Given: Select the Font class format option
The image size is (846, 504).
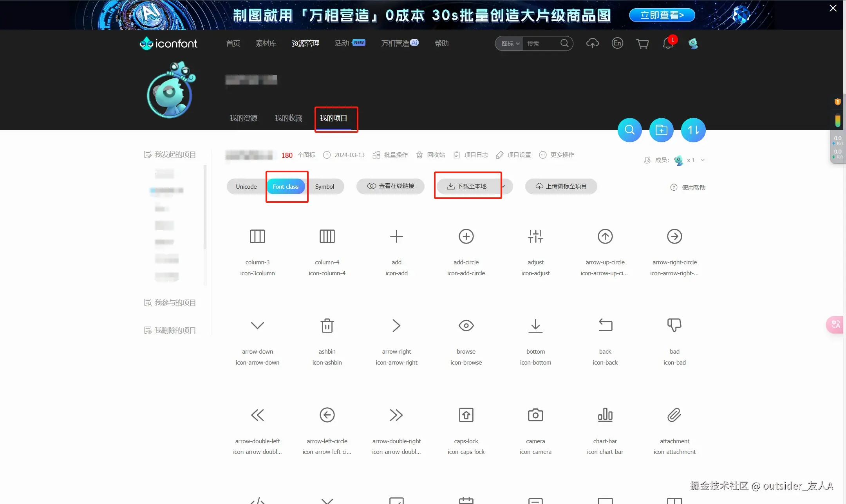Looking at the screenshot, I should (286, 187).
